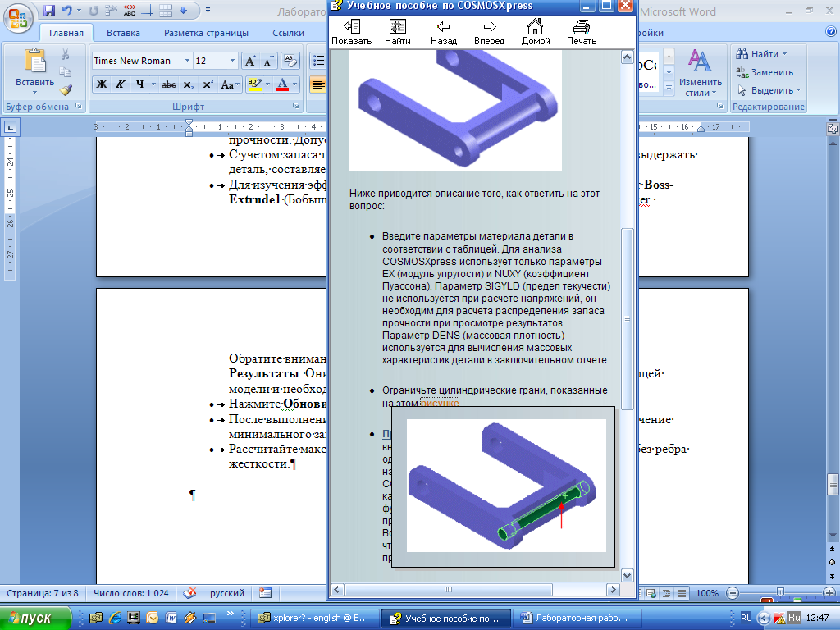Switch to the Лабораторная рабо… taskbar window
The height and width of the screenshot is (630, 840).
577,619
